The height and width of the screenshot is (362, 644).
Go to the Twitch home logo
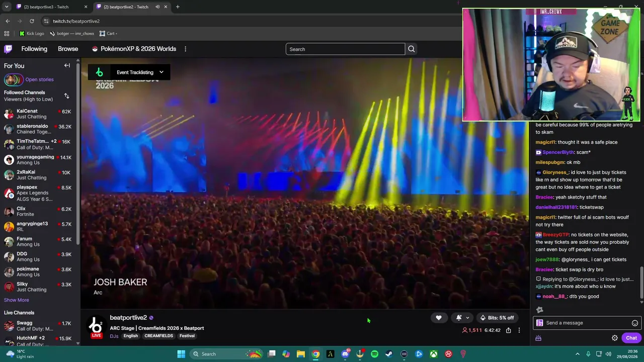point(8,49)
